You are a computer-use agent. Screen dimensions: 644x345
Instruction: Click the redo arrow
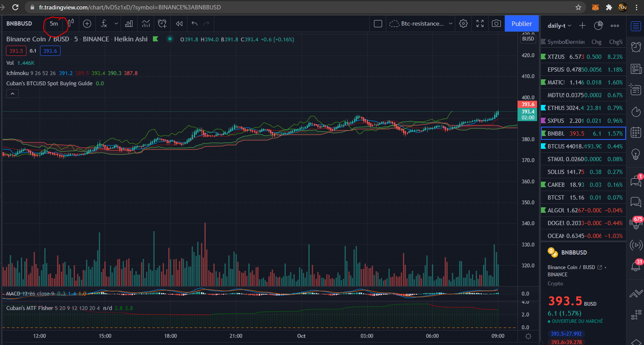click(207, 23)
